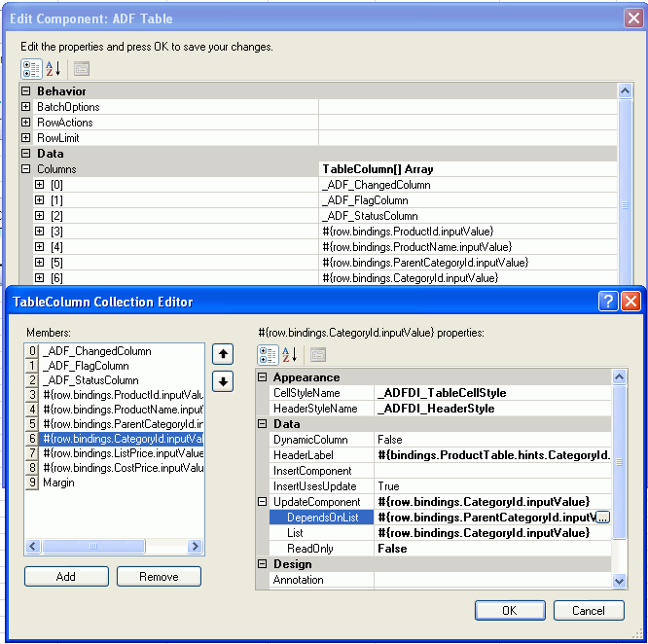Click the Remove member button
This screenshot has width=648, height=644.
[x=159, y=576]
